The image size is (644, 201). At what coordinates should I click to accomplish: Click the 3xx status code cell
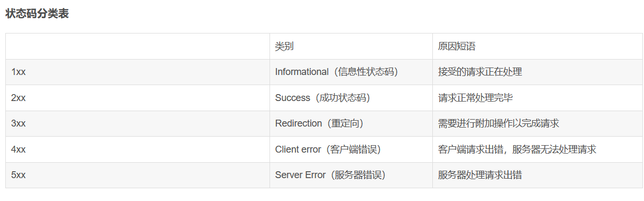[x=137, y=123]
